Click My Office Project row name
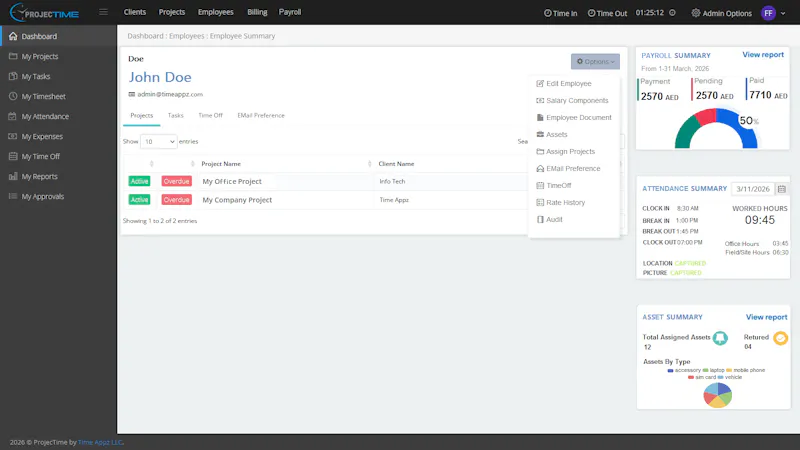The image size is (800, 450). click(x=232, y=181)
